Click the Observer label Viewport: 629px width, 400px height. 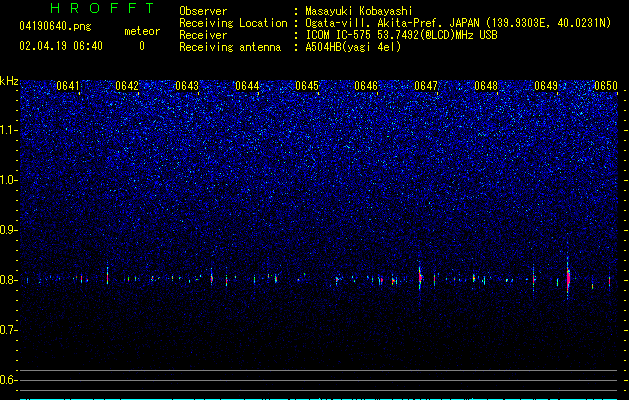pyautogui.click(x=203, y=11)
